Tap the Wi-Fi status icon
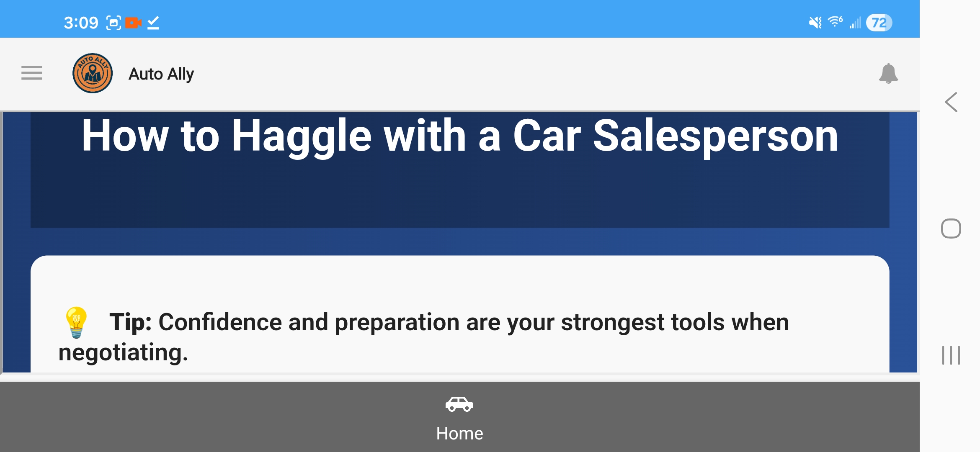This screenshot has width=980, height=452. (835, 22)
